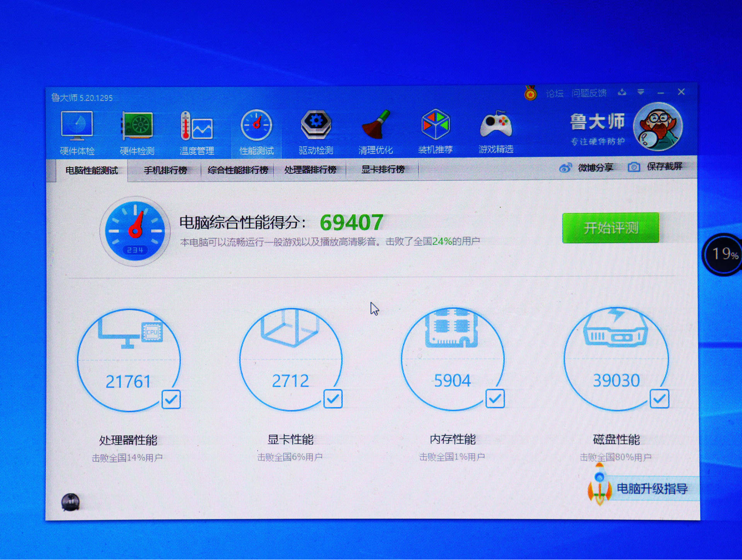Viewport: 742px width, 560px height.
Task: Open 驱动检测 driver detection
Action: pyautogui.click(x=316, y=132)
